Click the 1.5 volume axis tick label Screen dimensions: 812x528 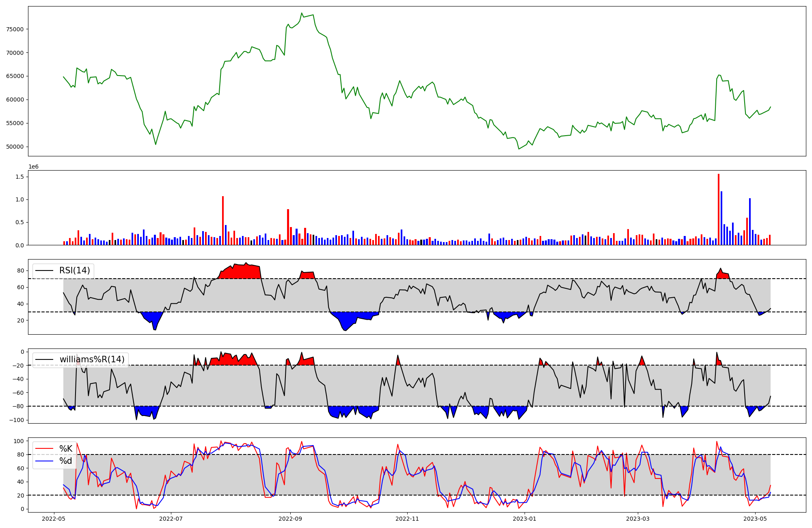[19, 177]
